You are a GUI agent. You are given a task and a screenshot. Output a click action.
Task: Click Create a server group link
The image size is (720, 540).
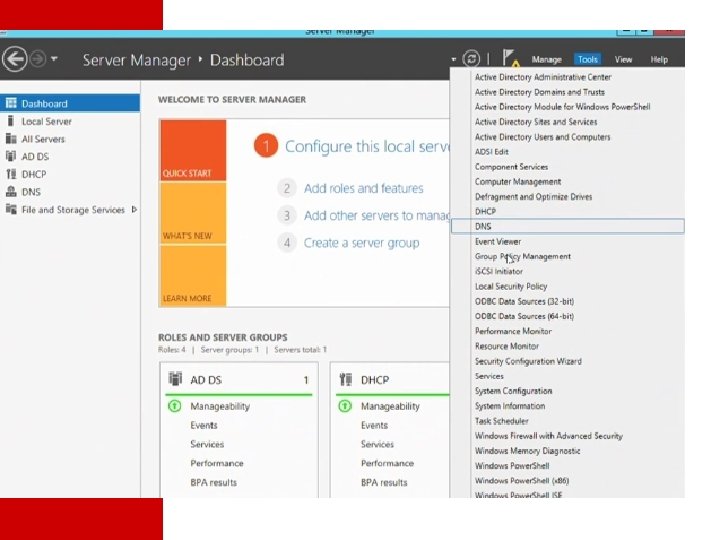click(361, 242)
